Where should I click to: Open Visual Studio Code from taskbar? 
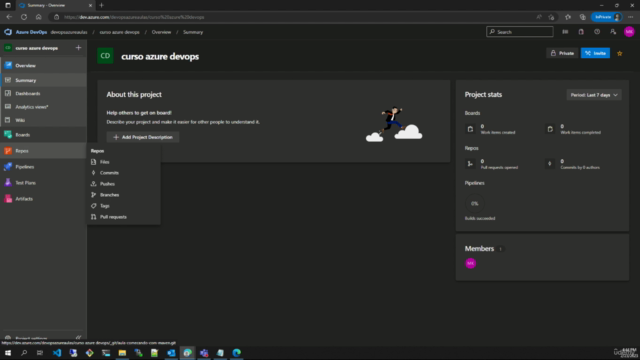coord(57,353)
